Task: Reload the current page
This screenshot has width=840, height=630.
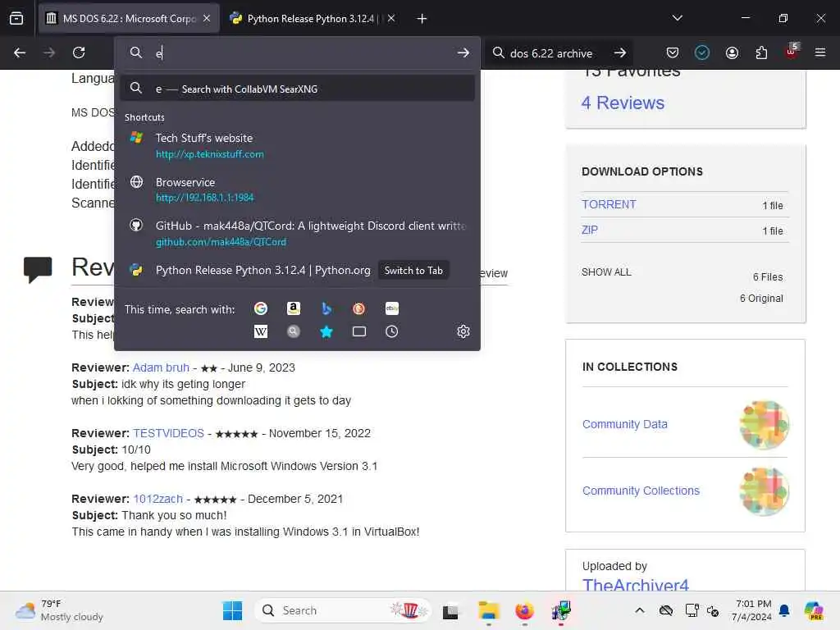Action: pos(79,52)
